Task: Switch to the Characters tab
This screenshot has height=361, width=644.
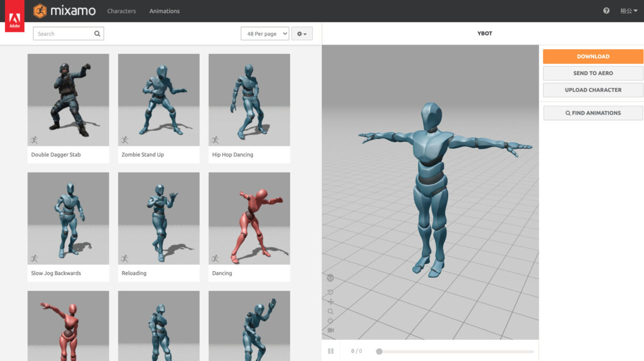Action: pyautogui.click(x=121, y=11)
